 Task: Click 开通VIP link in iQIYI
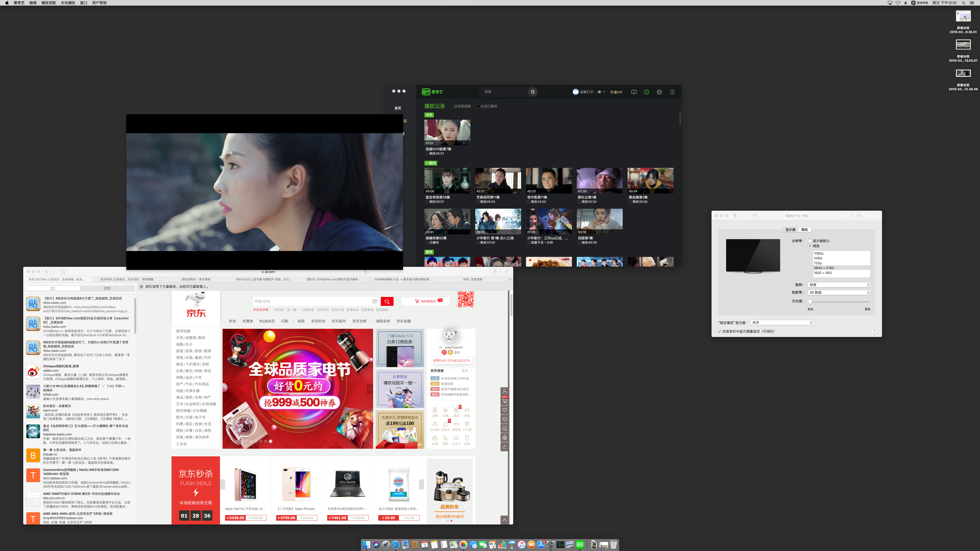pyautogui.click(x=616, y=92)
